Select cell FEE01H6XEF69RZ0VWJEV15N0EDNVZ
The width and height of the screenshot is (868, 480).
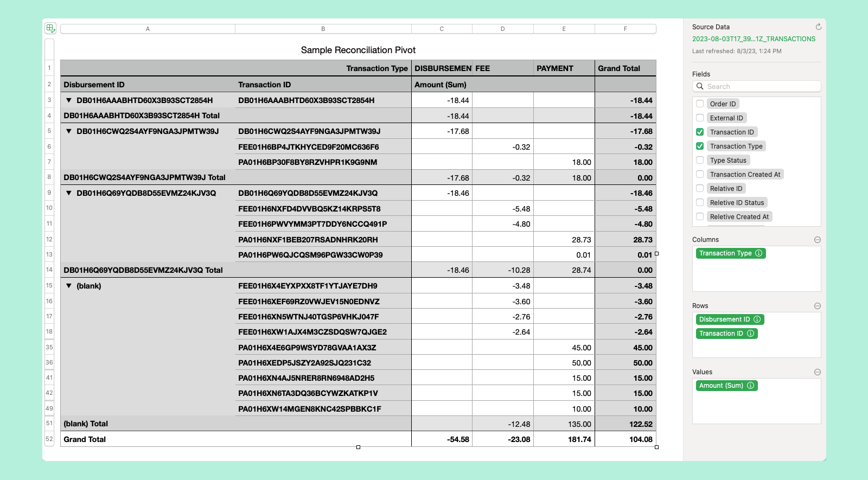(x=323, y=302)
